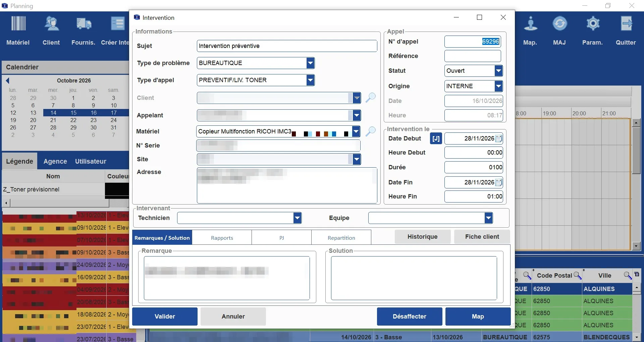Open the Fournis. toolbar icon

(x=84, y=31)
